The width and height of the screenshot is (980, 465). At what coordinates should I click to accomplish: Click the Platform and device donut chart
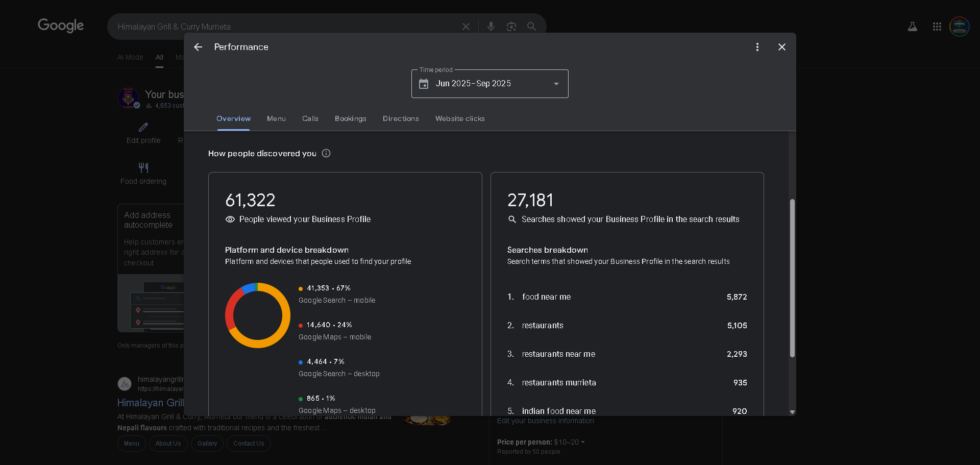[x=258, y=315]
